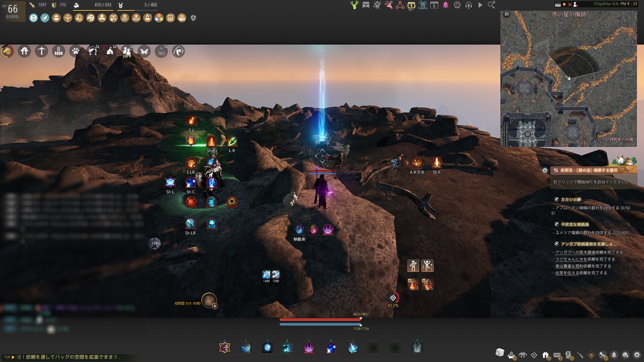This screenshot has width=644, height=362.
Task: Toggle the カカシの夢 quest check circle
Action: click(x=557, y=200)
